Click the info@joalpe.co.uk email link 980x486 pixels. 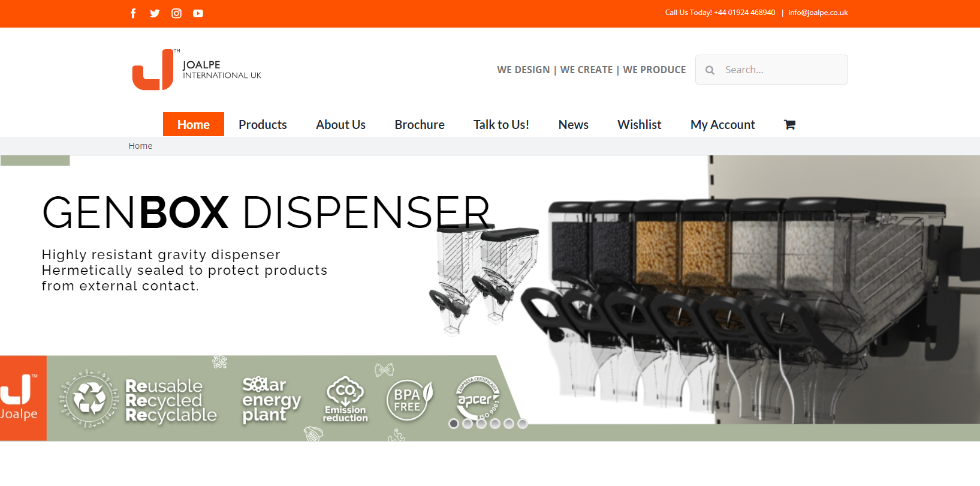click(x=818, y=13)
